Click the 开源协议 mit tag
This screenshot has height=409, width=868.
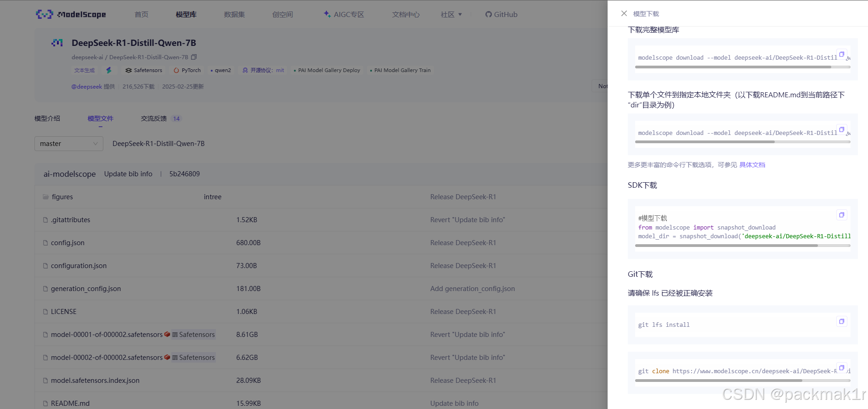pos(263,70)
